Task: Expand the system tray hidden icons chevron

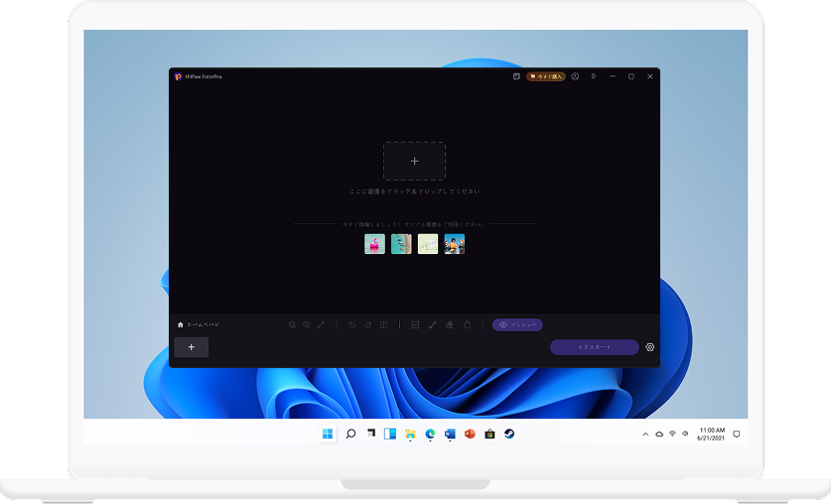Action: tap(645, 435)
